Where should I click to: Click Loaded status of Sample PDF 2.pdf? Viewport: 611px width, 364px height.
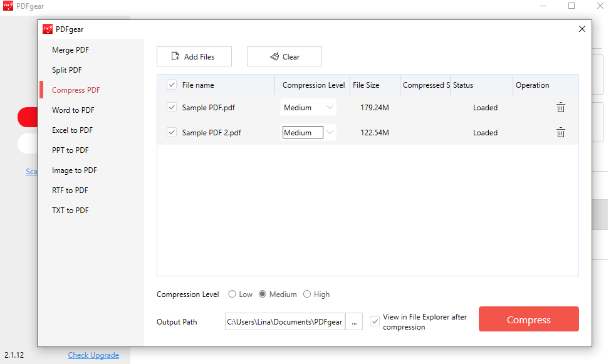tap(485, 132)
